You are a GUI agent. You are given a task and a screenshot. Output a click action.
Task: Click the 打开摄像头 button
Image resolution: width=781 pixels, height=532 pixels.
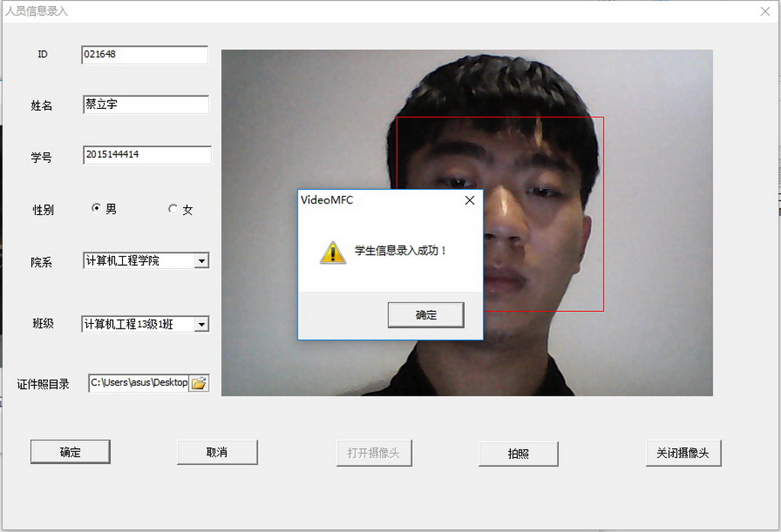click(374, 453)
